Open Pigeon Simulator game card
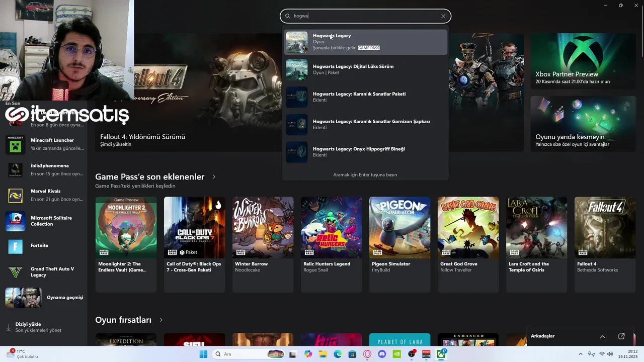This screenshot has height=362, width=644. [x=399, y=244]
